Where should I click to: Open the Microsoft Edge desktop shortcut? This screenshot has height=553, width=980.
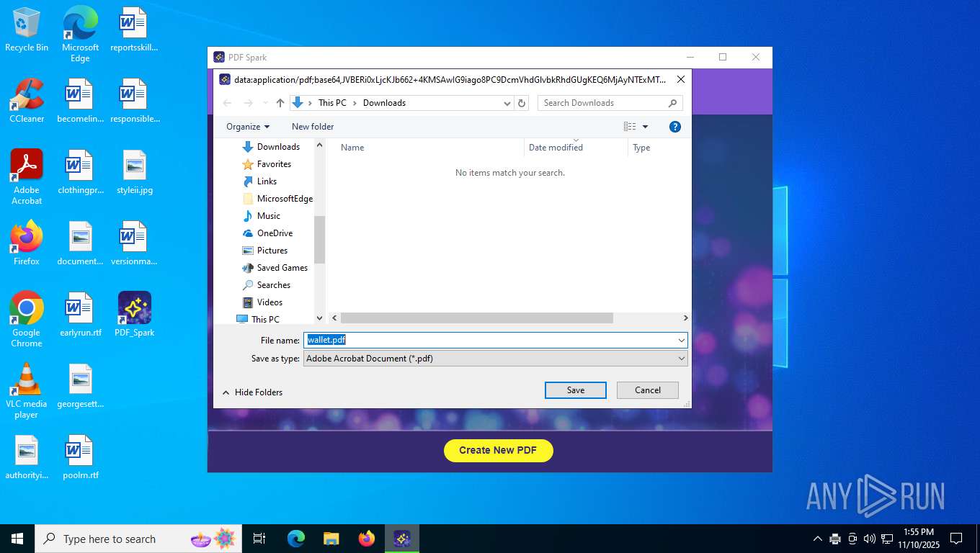click(x=80, y=34)
